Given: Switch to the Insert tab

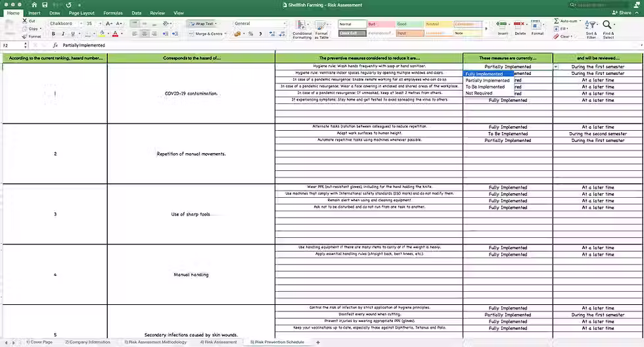Looking at the screenshot, I should [34, 13].
